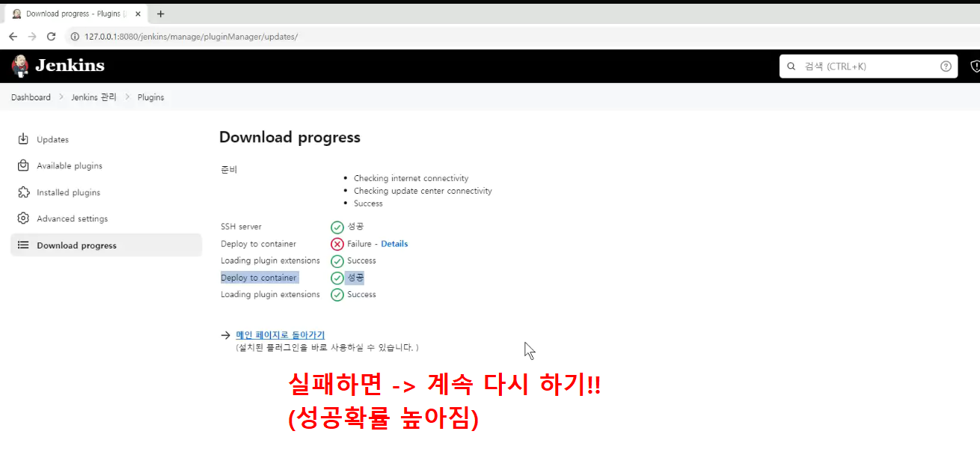Open search help question mark icon

click(946, 66)
